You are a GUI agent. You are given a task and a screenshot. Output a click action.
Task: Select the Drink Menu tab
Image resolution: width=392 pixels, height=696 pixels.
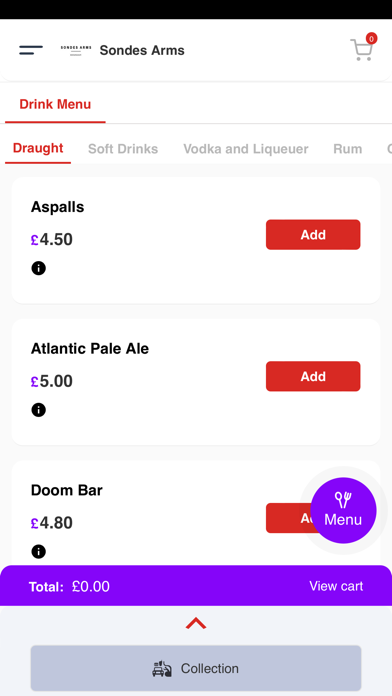55,104
